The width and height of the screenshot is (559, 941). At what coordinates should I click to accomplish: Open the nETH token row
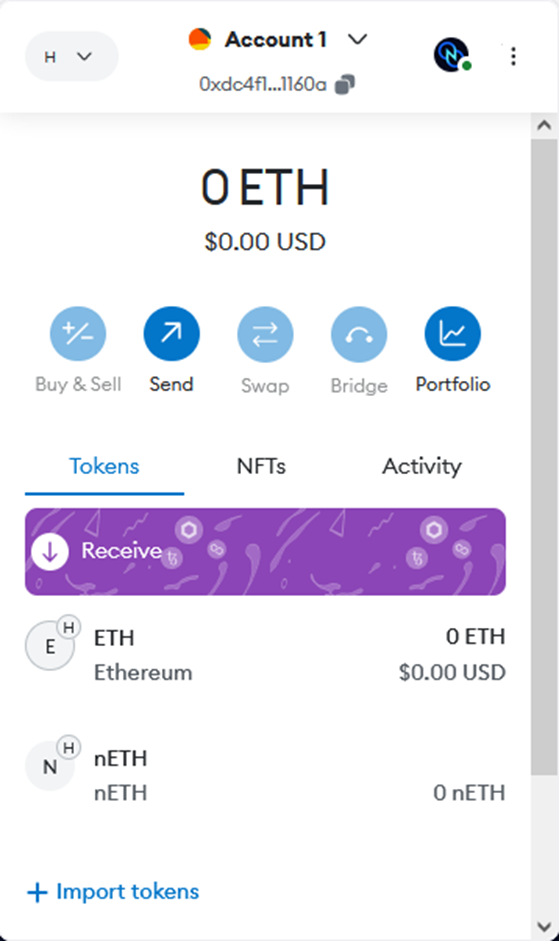click(x=265, y=774)
